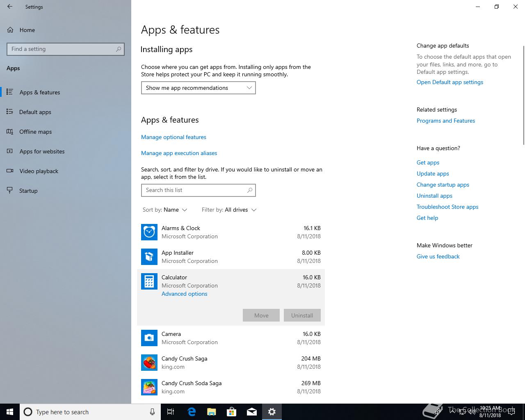Open File Explorer from taskbar
Screen dimensions: 525x420
point(212,412)
